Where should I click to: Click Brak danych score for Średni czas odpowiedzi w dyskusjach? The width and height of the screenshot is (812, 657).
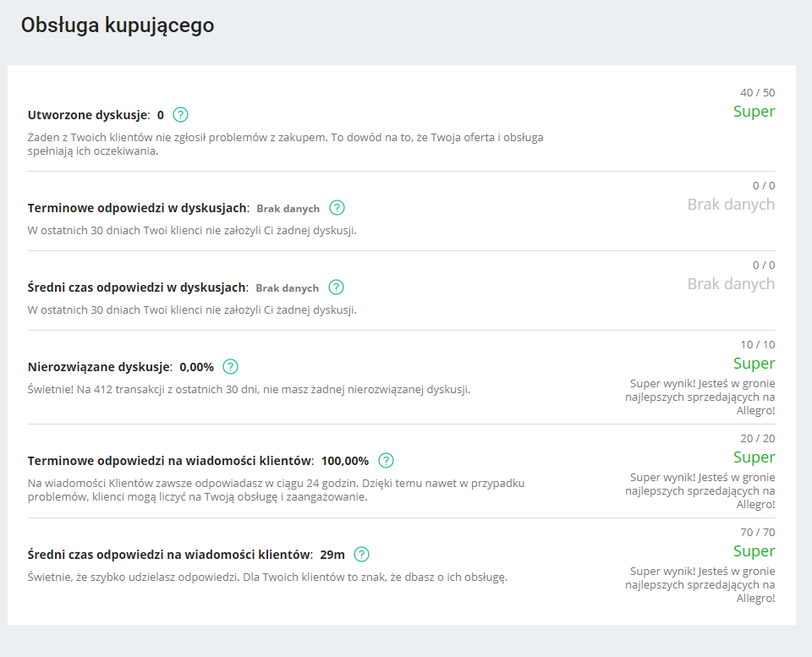point(731,284)
